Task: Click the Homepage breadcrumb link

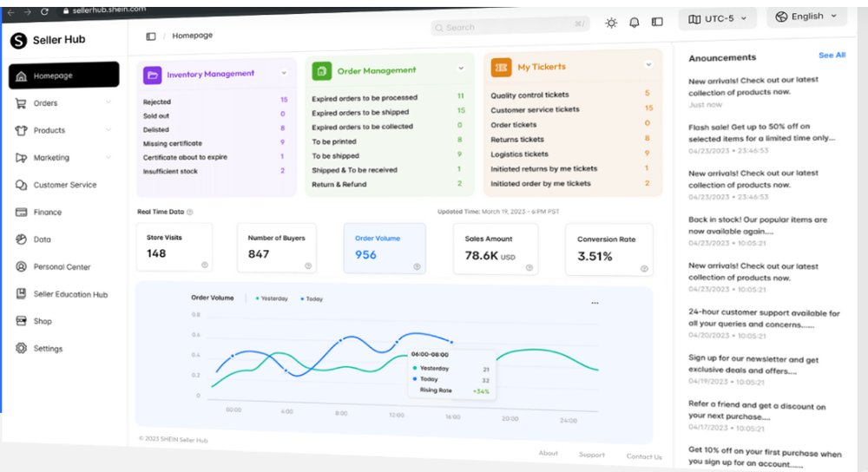Action: pos(192,36)
